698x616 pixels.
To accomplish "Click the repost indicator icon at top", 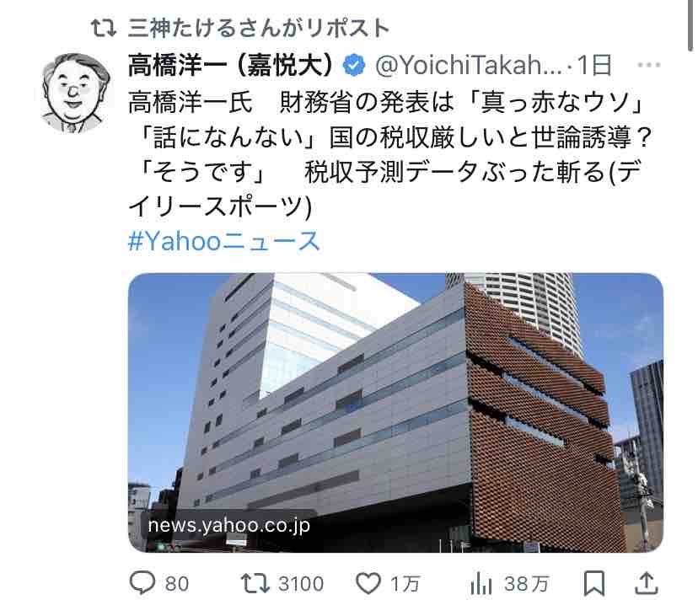I will [x=104, y=28].
